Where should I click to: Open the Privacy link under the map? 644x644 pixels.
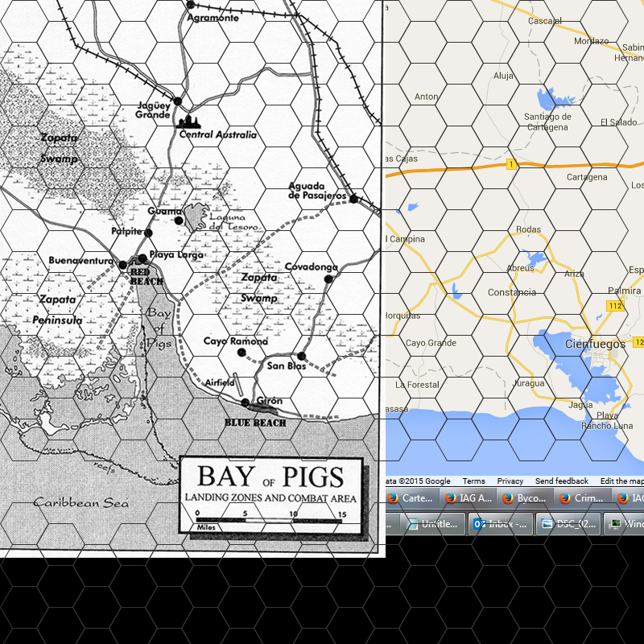[510, 481]
